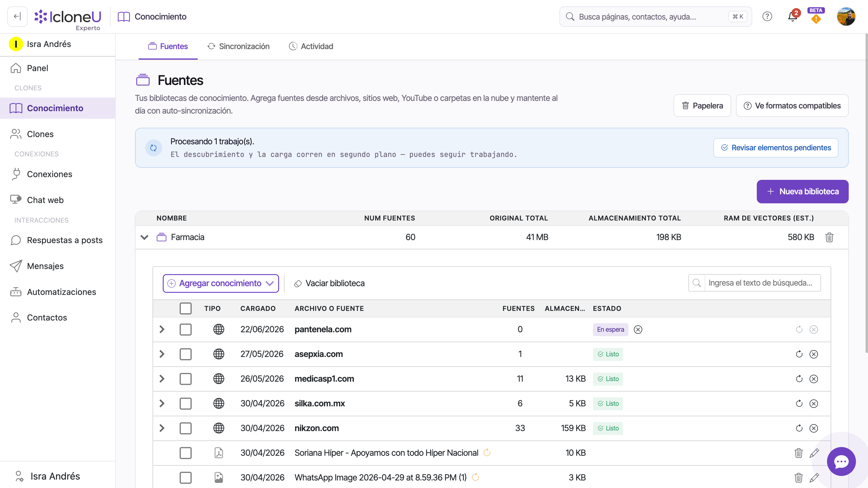Image resolution: width=868 pixels, height=488 pixels.
Task: Click Ve formatos compatibles
Action: pyautogui.click(x=792, y=106)
